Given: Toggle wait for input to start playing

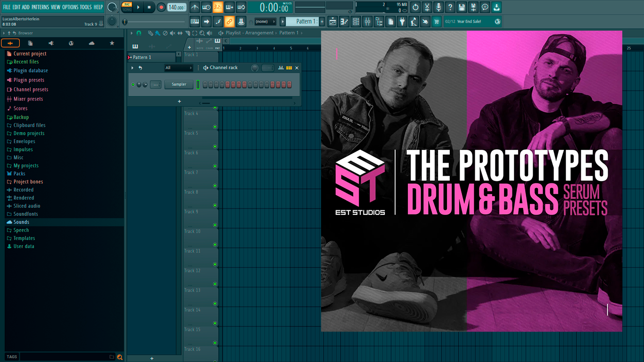Looking at the screenshot, I should [x=206, y=7].
